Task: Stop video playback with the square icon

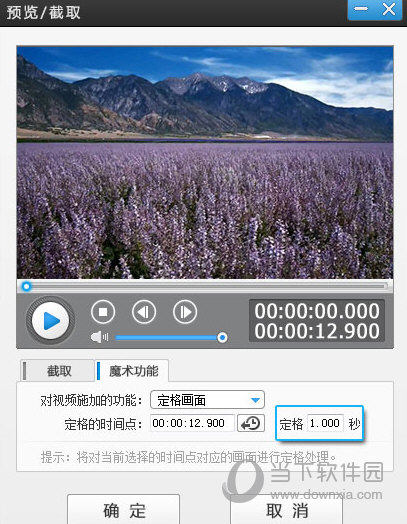Action: pos(103,312)
